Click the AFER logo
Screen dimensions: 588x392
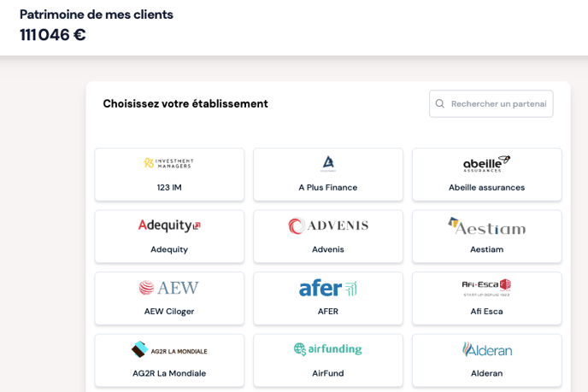tap(328, 288)
